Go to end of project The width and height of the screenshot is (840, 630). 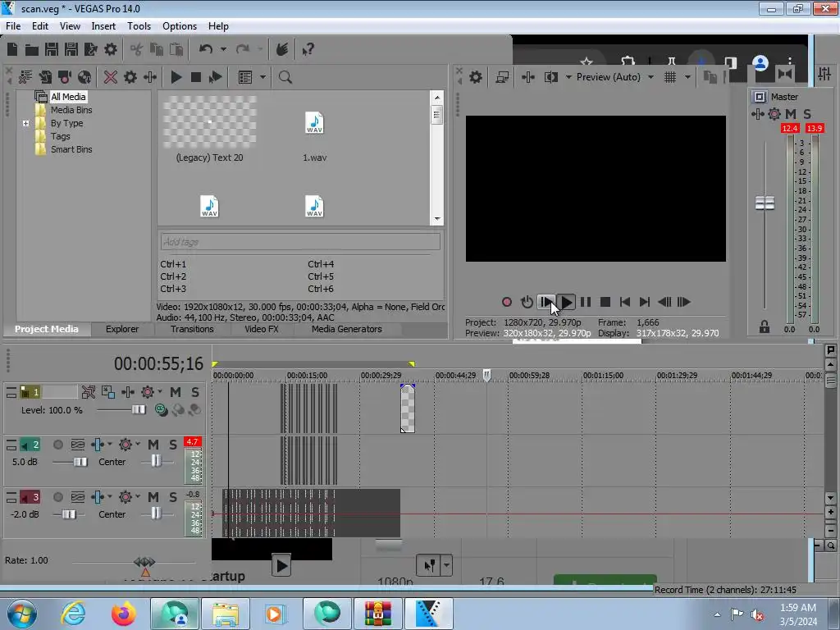point(645,302)
